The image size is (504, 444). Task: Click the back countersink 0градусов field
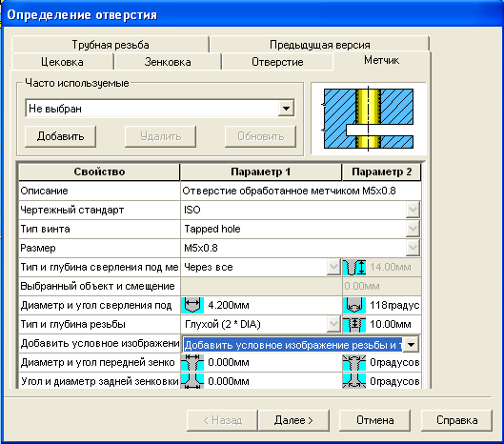(x=394, y=381)
